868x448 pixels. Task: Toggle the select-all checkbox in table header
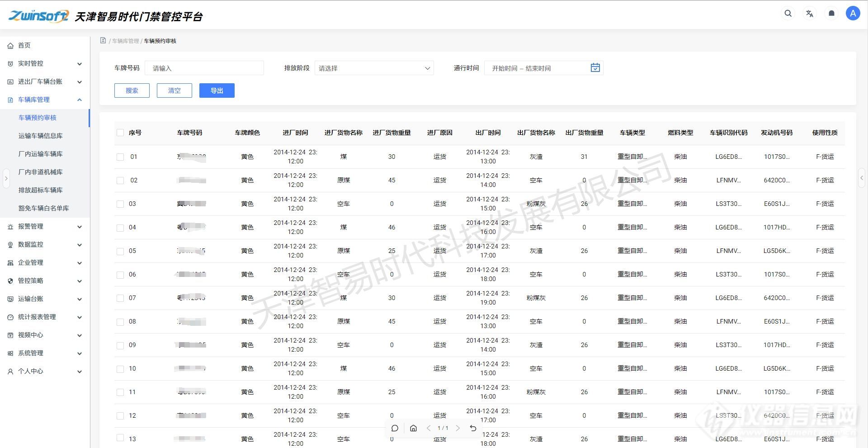coord(120,133)
